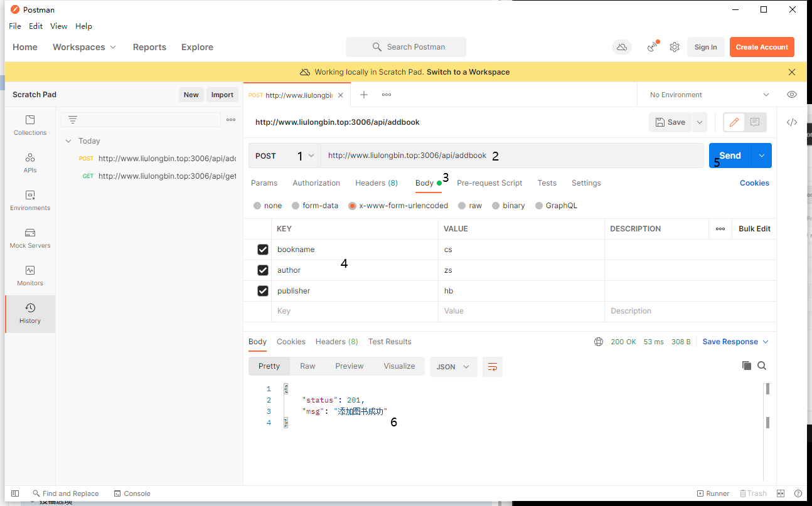812x506 pixels.
Task: Click the Import button
Action: click(222, 95)
